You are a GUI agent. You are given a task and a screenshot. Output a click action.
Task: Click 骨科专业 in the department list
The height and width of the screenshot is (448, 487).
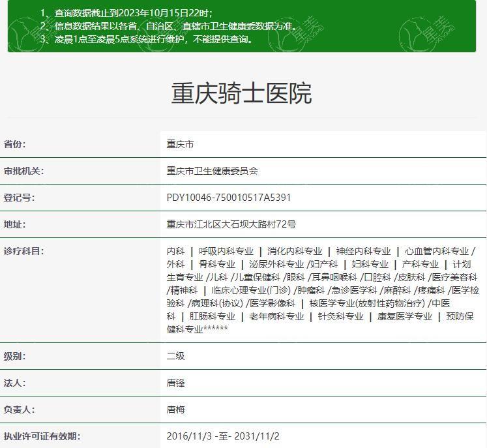click(217, 264)
